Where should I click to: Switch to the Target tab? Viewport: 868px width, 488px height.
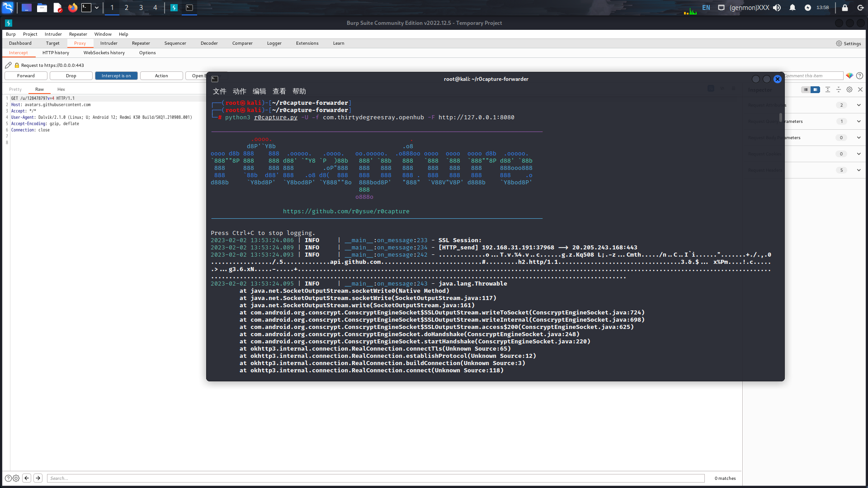[x=52, y=43]
